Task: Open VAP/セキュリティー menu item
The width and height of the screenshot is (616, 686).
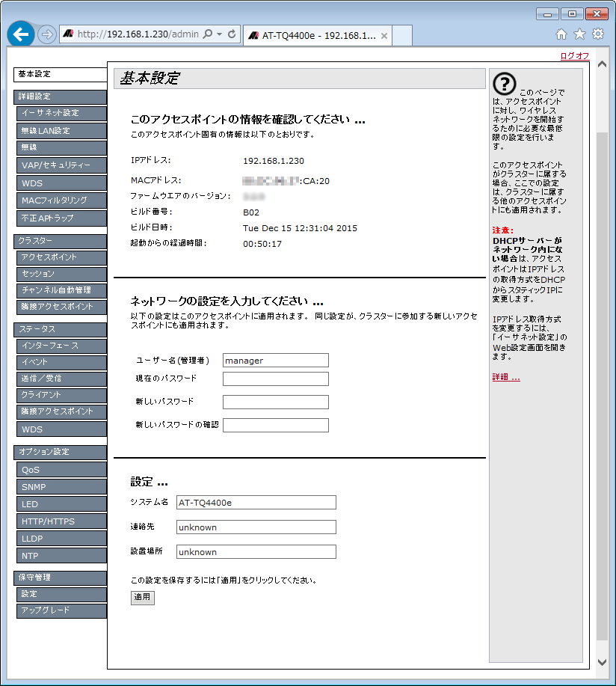Action: click(61, 165)
